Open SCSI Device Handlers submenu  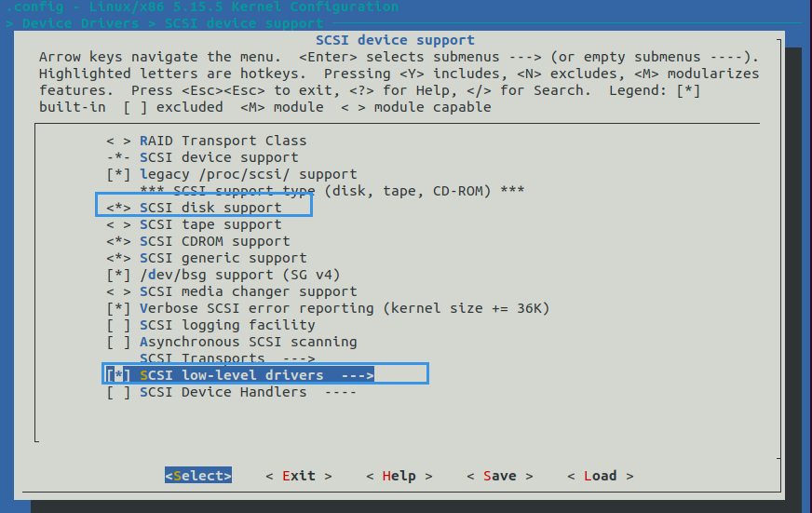click(x=248, y=392)
